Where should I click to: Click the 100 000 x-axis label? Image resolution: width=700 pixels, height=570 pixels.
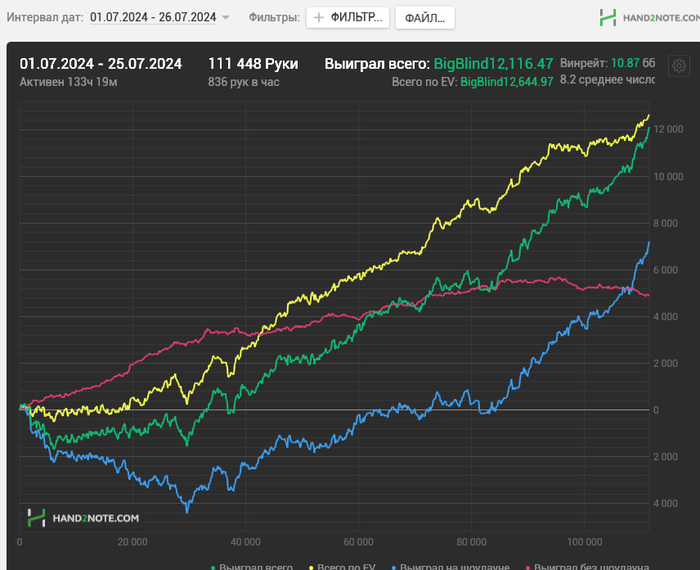click(584, 542)
